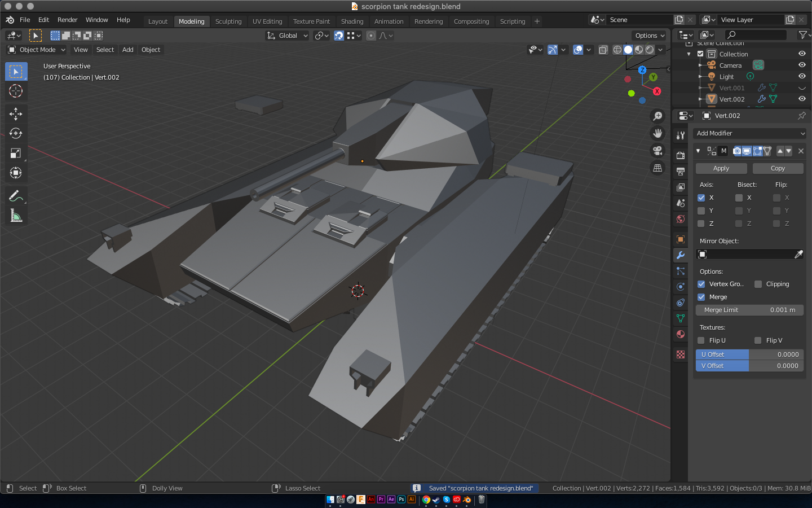
Task: Uncheck the Merge option
Action: pyautogui.click(x=701, y=297)
